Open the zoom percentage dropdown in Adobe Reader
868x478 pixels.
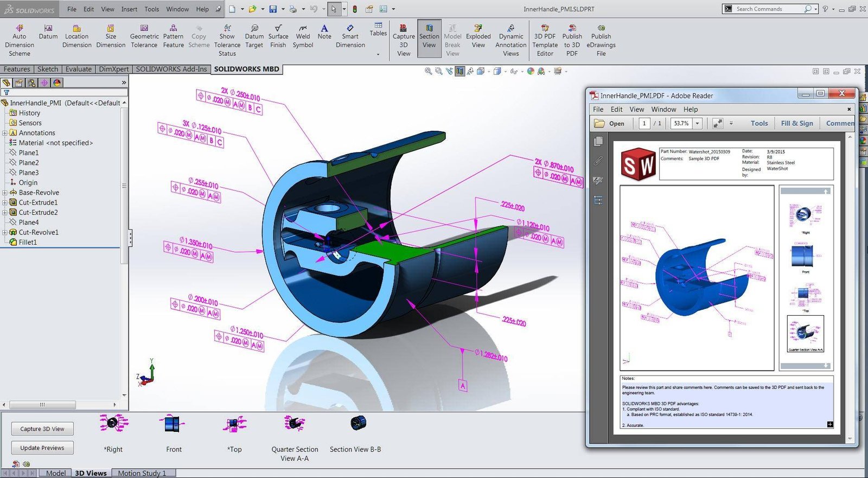(698, 124)
